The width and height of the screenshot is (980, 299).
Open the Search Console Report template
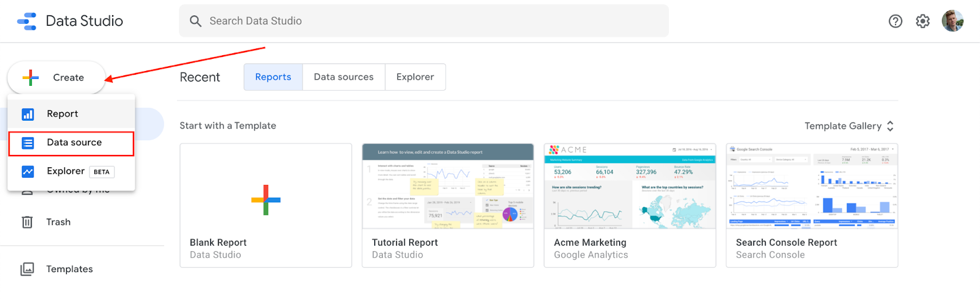pyautogui.click(x=812, y=205)
